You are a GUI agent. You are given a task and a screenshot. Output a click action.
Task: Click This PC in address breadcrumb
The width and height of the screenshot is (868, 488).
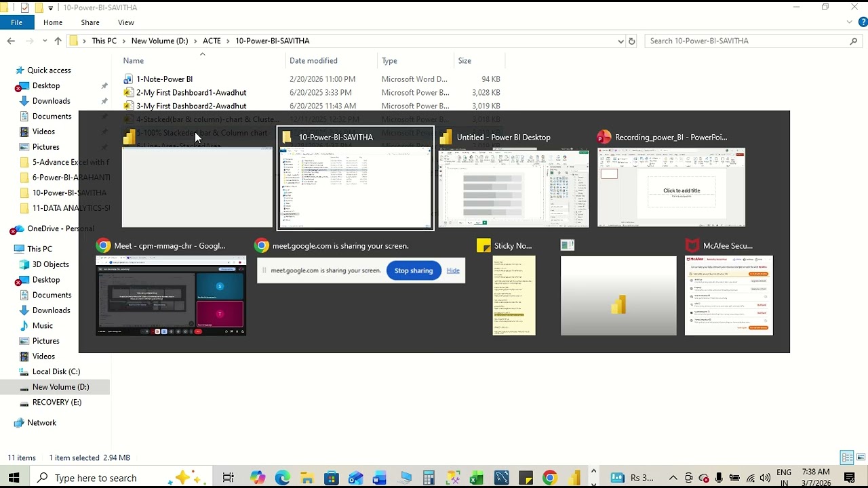(104, 41)
